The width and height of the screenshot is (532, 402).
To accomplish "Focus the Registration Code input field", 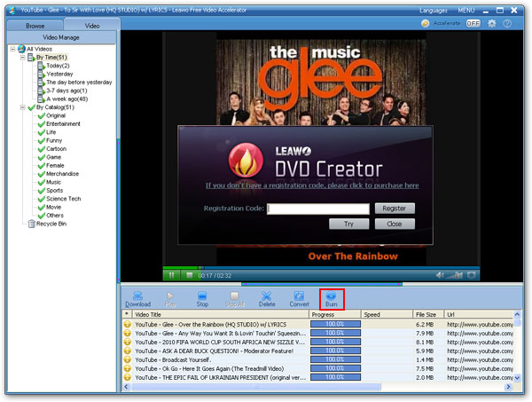I will [x=318, y=209].
